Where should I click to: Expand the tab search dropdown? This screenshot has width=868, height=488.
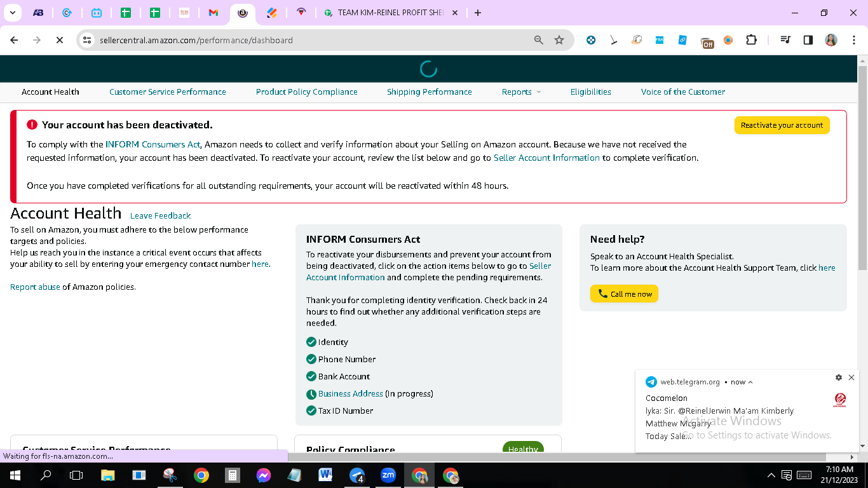12,13
